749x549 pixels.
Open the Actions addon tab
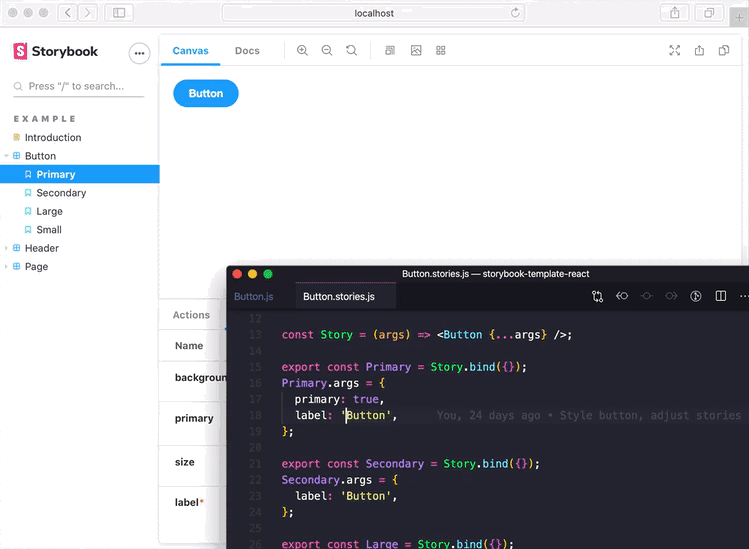[x=191, y=315]
